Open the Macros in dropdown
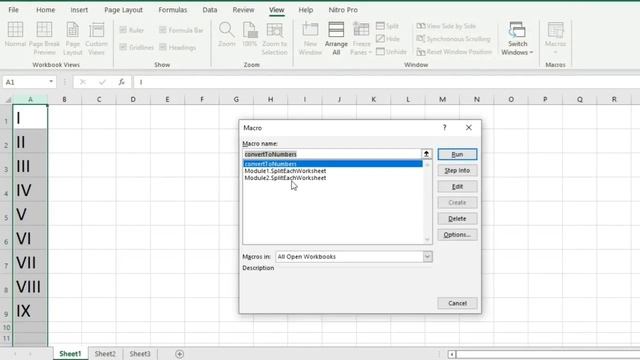This screenshot has width=640, height=360. (427, 256)
